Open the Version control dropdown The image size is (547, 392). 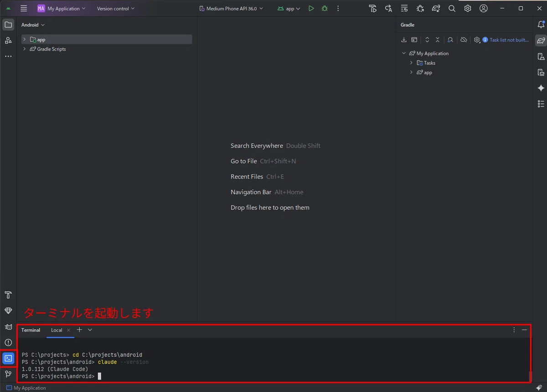(x=116, y=8)
